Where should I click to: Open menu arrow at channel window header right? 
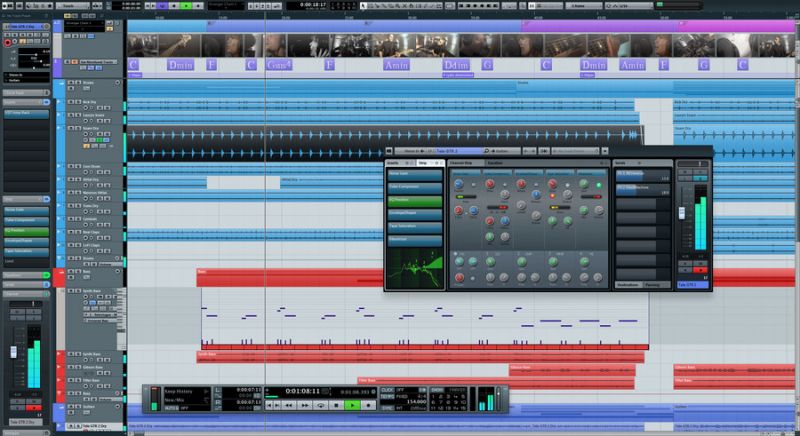(x=605, y=151)
